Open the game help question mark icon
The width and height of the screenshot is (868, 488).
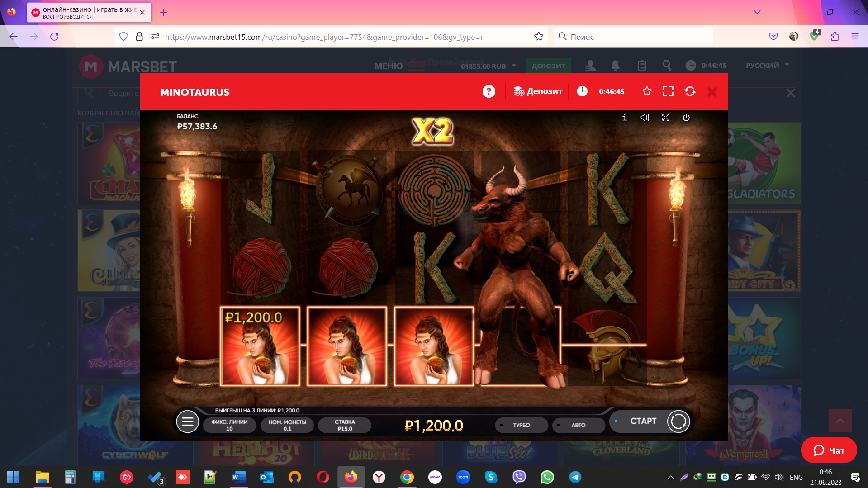(489, 92)
